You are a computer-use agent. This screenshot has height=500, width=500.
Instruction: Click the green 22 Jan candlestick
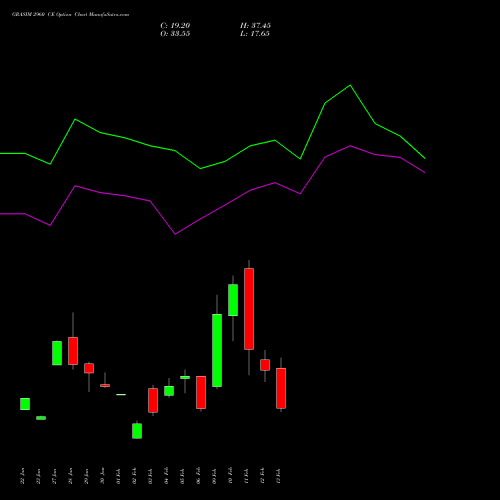(25, 404)
